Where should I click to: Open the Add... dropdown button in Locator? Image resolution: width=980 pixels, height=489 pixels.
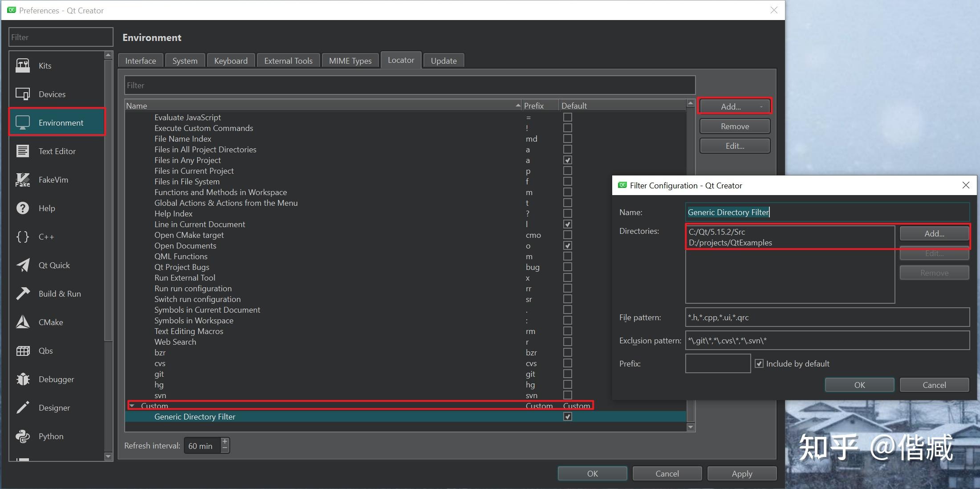735,106
